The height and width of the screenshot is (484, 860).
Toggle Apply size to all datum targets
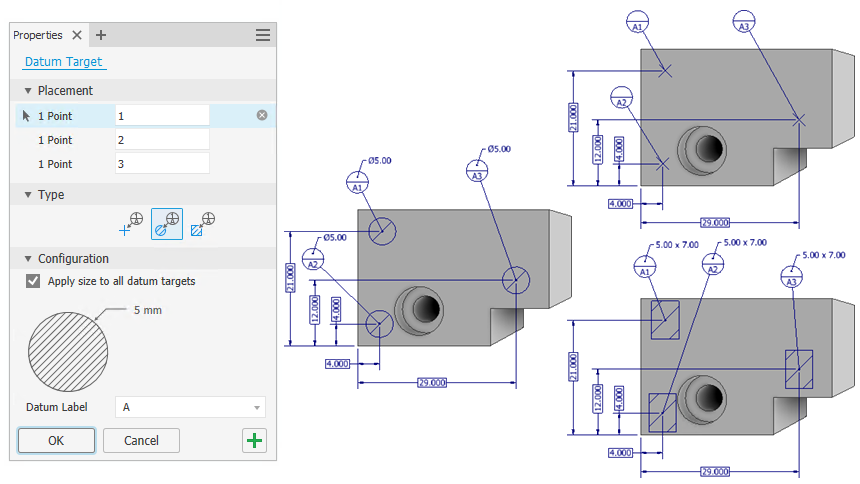pos(33,281)
